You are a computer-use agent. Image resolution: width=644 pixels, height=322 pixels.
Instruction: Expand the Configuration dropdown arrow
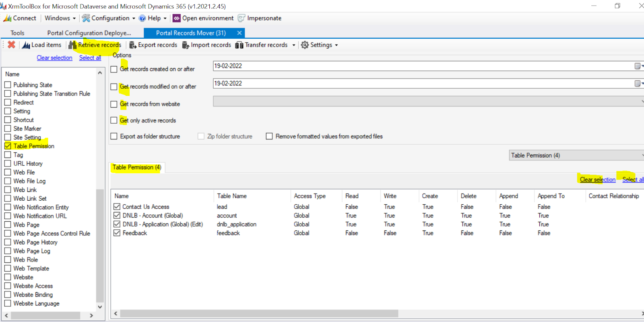click(134, 18)
